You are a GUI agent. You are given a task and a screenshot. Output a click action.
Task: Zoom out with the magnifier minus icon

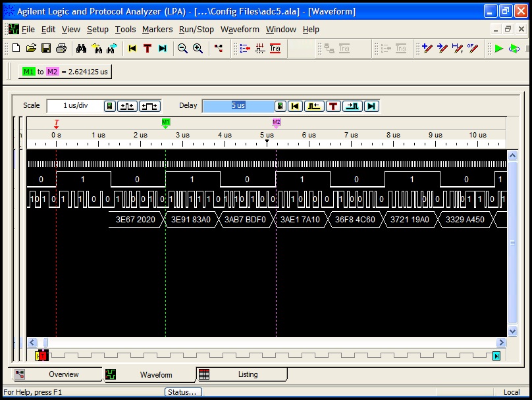click(x=182, y=48)
